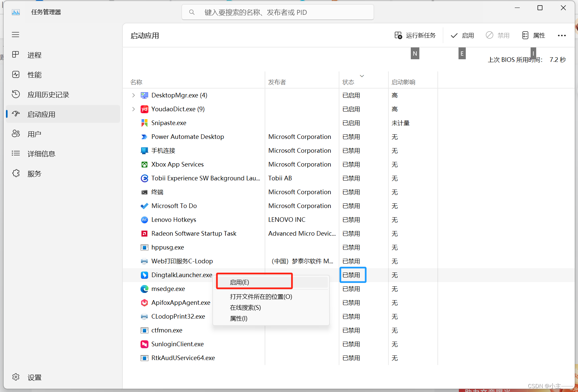Click the hppusg.exe icon
This screenshot has width=578, height=392.
[144, 247]
